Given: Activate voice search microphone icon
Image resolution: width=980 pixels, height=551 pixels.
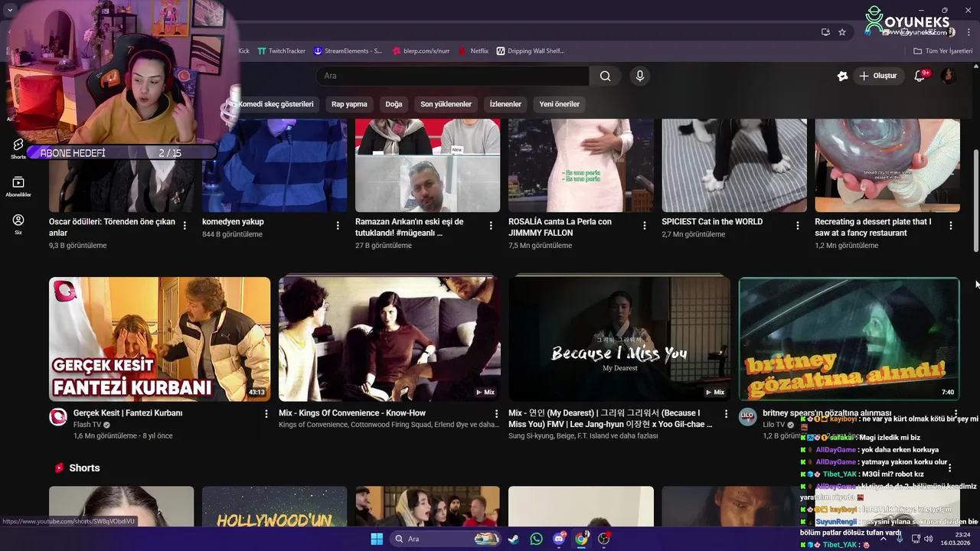Looking at the screenshot, I should click(x=640, y=76).
